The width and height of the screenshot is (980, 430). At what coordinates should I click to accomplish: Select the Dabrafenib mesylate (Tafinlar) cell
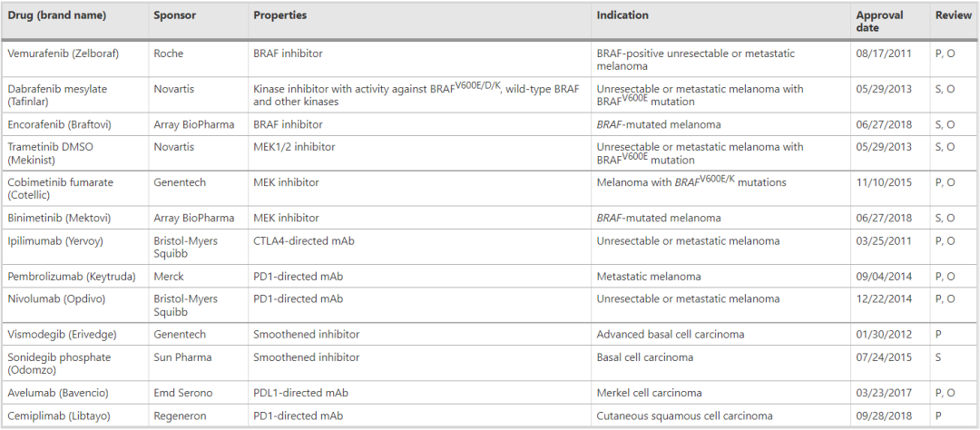pos(75,95)
